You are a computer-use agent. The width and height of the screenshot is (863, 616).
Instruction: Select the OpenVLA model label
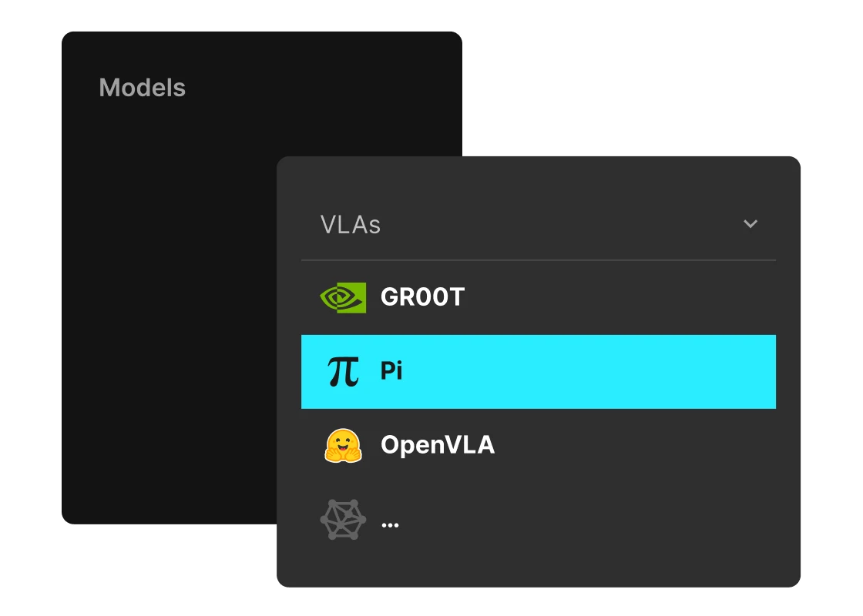coord(437,445)
